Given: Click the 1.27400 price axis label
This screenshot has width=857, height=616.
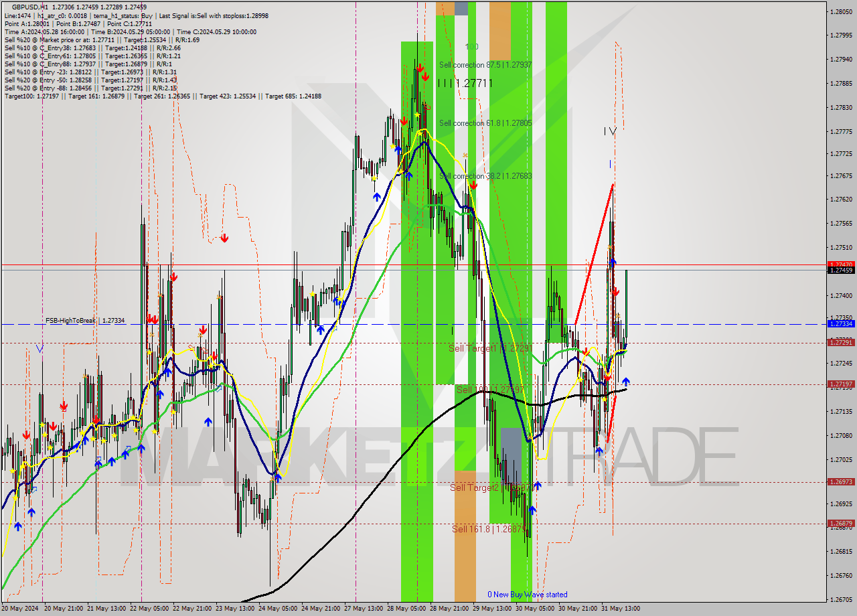Looking at the screenshot, I should pyautogui.click(x=842, y=295).
